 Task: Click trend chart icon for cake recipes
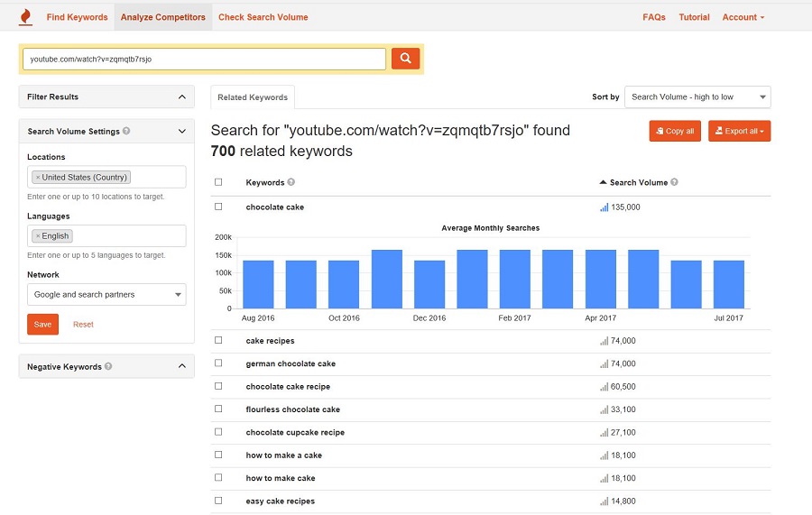click(604, 341)
